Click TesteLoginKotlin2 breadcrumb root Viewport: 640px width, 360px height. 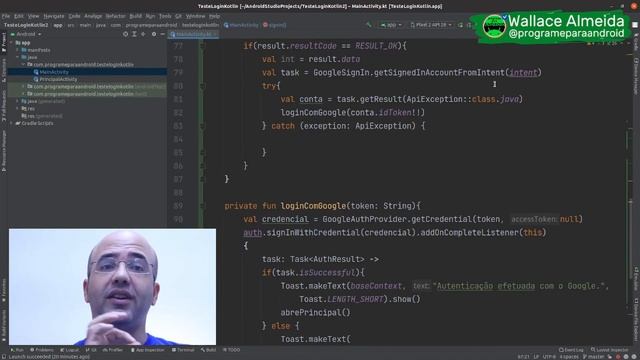click(25, 25)
